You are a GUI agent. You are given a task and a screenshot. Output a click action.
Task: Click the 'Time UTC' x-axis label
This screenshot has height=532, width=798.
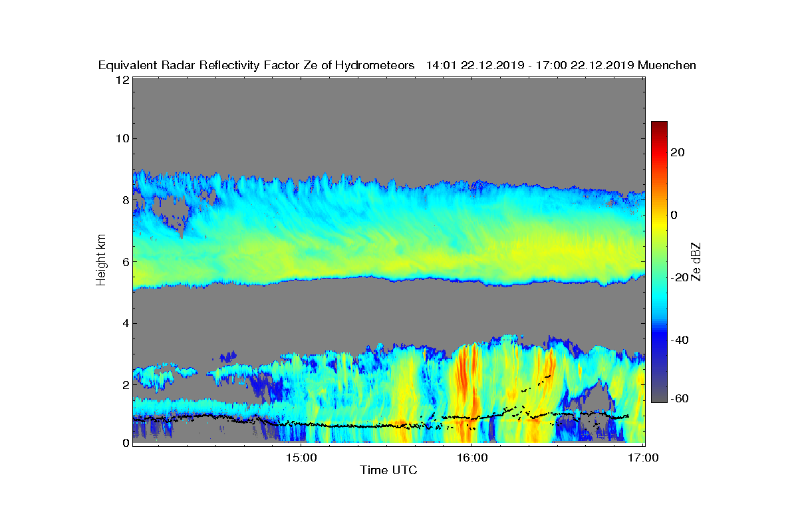pyautogui.click(x=389, y=470)
